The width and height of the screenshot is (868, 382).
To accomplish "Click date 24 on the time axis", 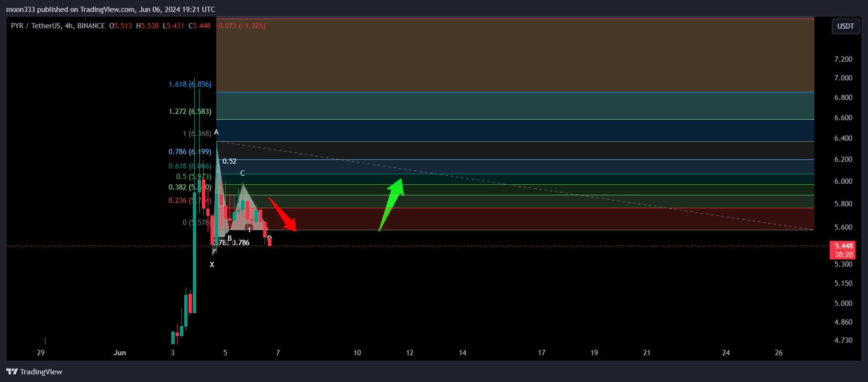I will click(726, 353).
